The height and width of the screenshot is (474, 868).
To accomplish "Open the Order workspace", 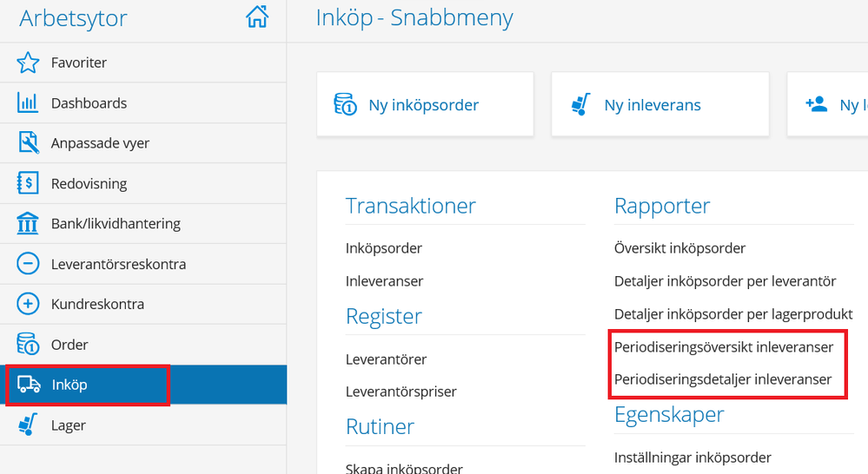I will tap(70, 345).
